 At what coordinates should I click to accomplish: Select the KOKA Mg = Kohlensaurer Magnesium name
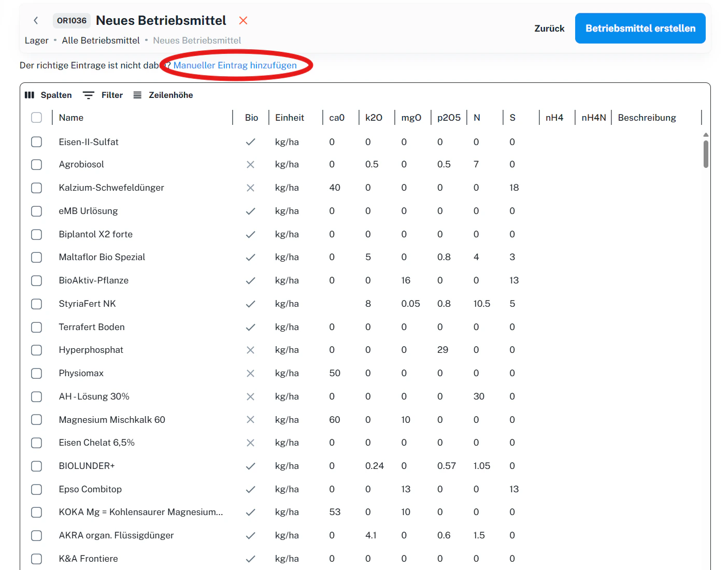pyautogui.click(x=141, y=512)
